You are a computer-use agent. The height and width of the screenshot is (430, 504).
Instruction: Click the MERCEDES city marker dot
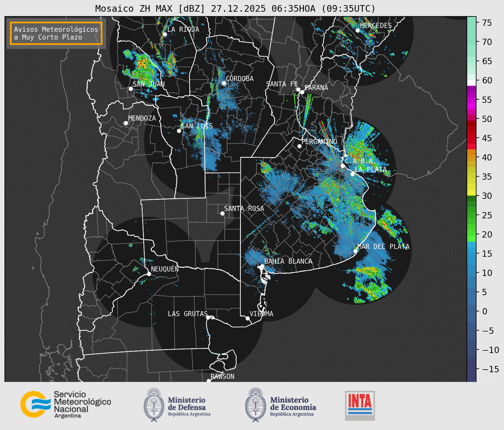click(x=358, y=30)
